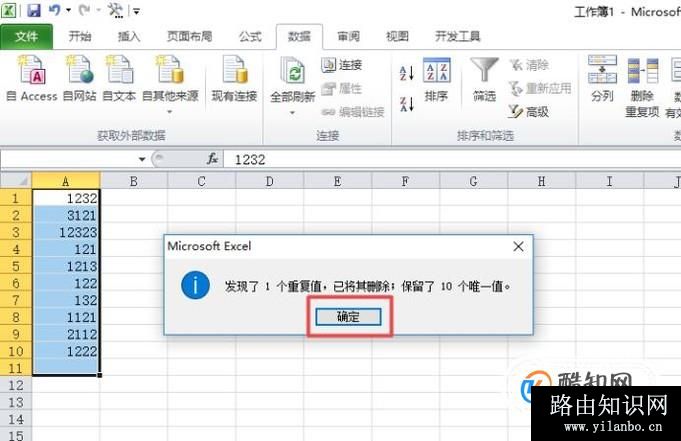This screenshot has width=681, height=441.
Task: Click cell with value 12323
Action: point(66,232)
